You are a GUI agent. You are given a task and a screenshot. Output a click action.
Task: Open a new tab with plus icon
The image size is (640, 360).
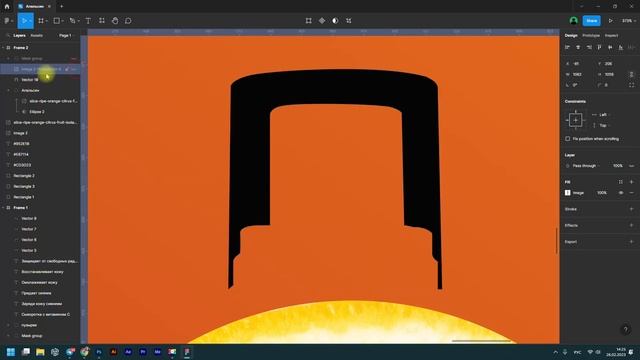tap(62, 7)
